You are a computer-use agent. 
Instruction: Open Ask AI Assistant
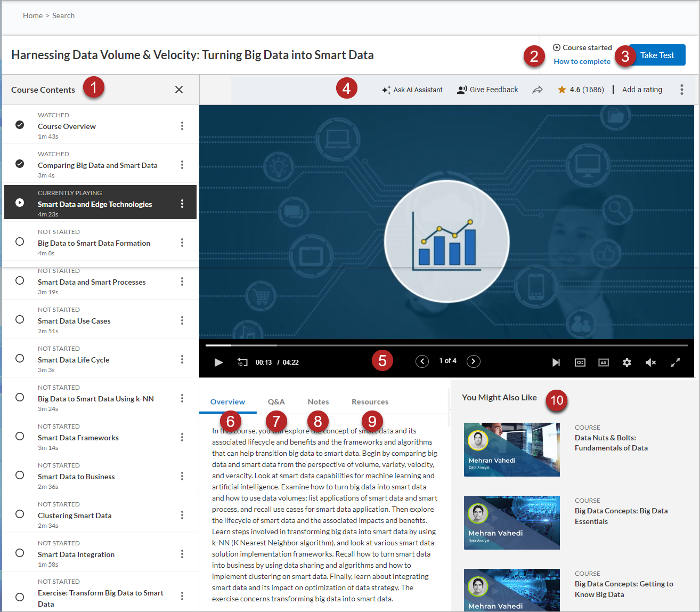(x=412, y=90)
